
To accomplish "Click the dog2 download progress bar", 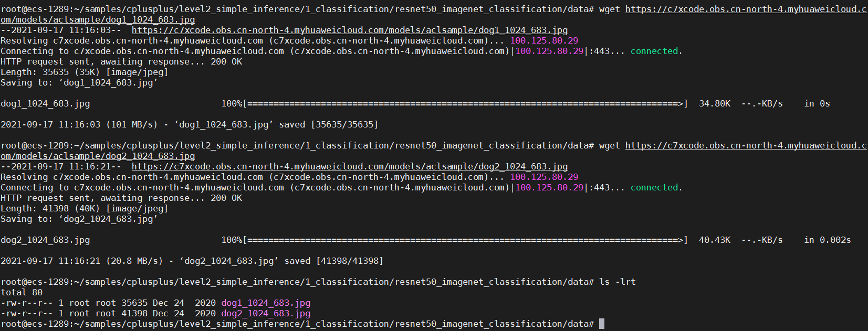I will pyautogui.click(x=465, y=240).
